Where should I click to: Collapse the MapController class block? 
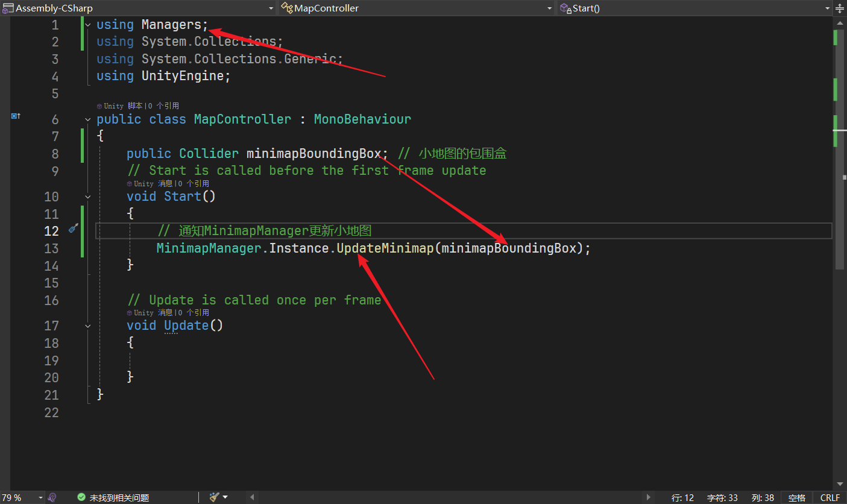click(88, 119)
